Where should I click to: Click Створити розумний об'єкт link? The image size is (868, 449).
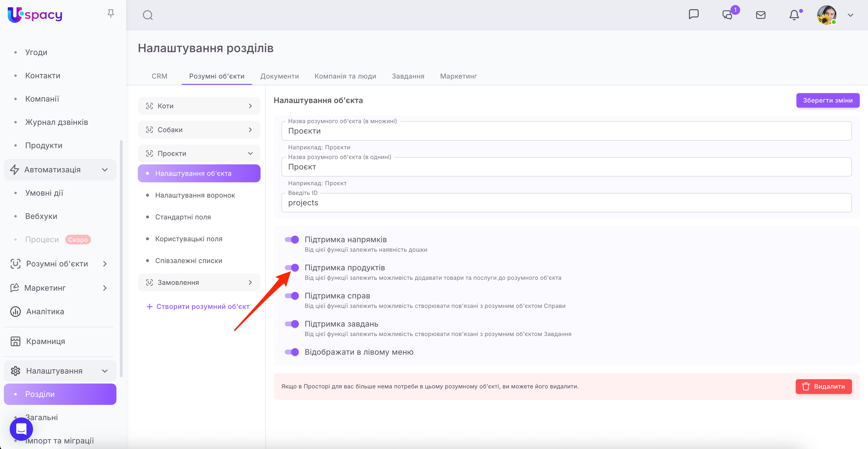198,306
